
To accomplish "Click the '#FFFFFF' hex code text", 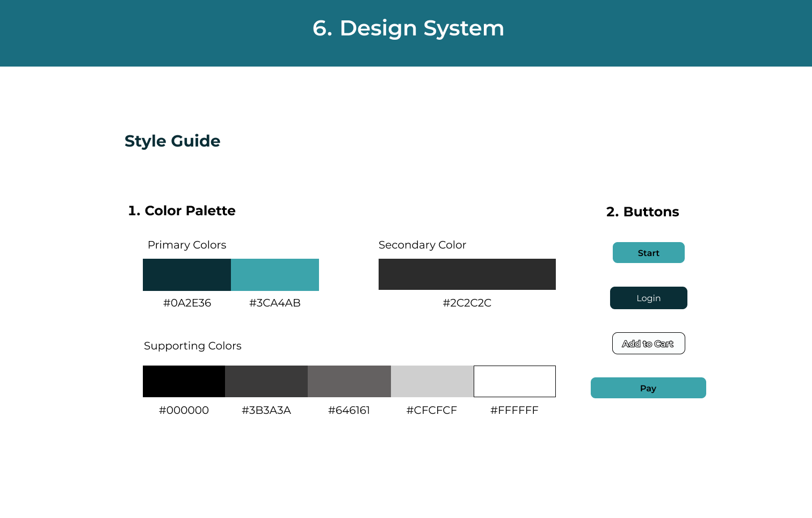I will click(x=514, y=410).
